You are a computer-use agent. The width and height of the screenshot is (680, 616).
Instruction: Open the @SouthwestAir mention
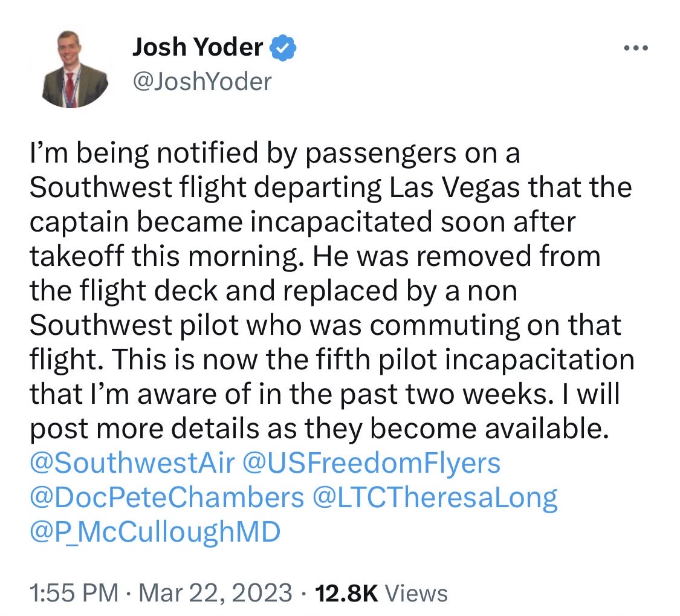tap(133, 462)
